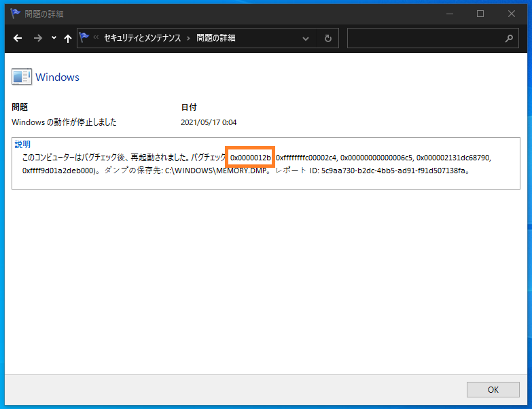Viewport: 532px width, 409px height.
Task: Click the 説明 section label
Action: pos(22,145)
